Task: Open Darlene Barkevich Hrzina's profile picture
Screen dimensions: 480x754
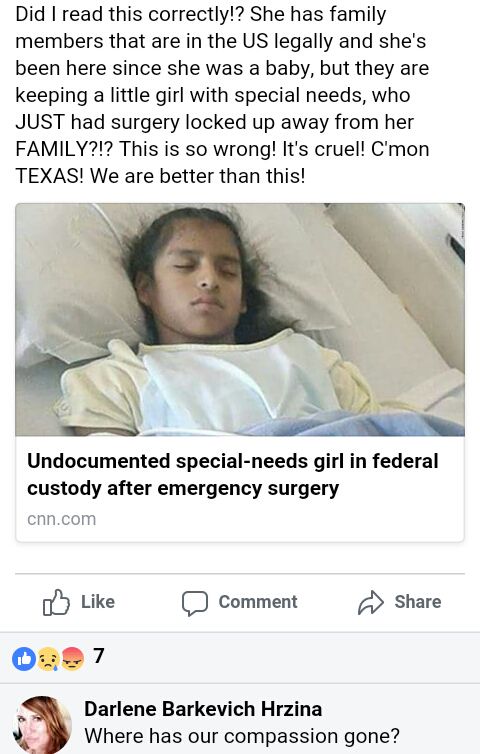Action: (x=42, y=725)
